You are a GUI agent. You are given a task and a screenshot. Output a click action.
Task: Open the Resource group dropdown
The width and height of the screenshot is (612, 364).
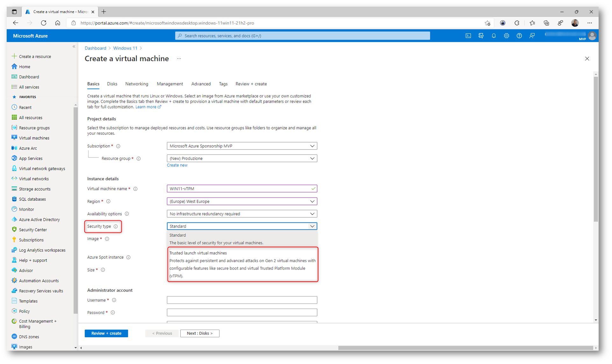click(242, 158)
